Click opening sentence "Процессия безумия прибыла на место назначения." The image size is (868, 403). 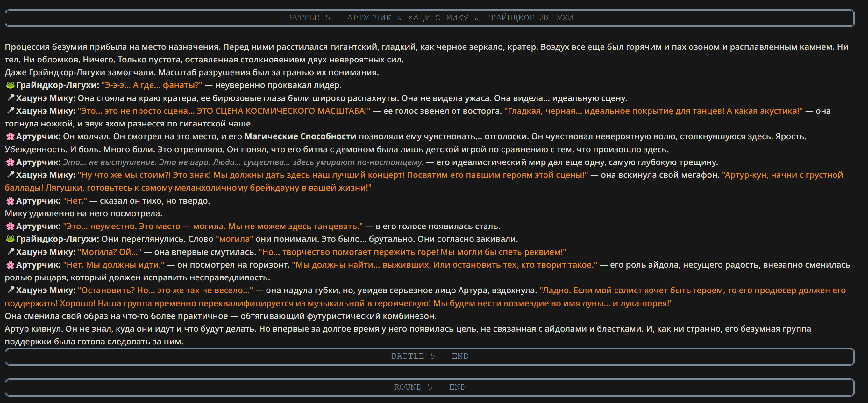coord(113,47)
